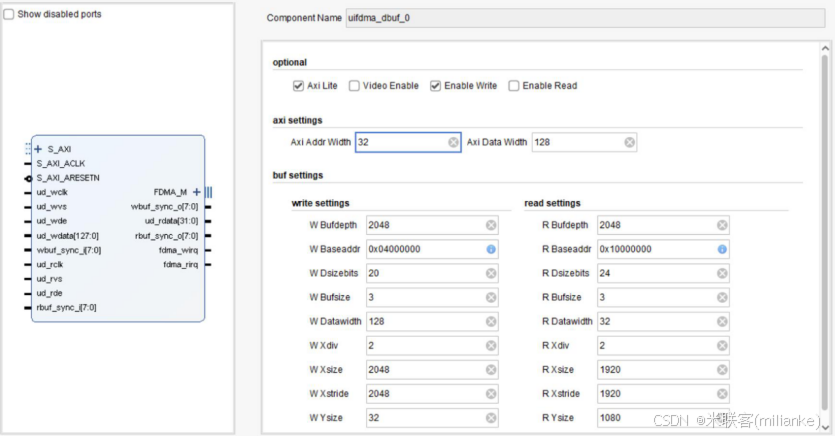Clear the W Datawidth value
The height and width of the screenshot is (436, 835).
pos(491,322)
